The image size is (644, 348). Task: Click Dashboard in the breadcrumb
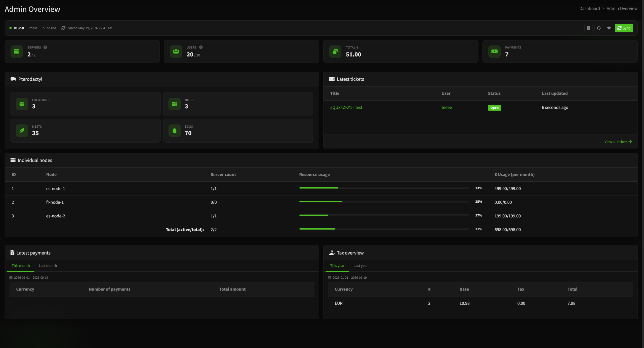pyautogui.click(x=589, y=9)
